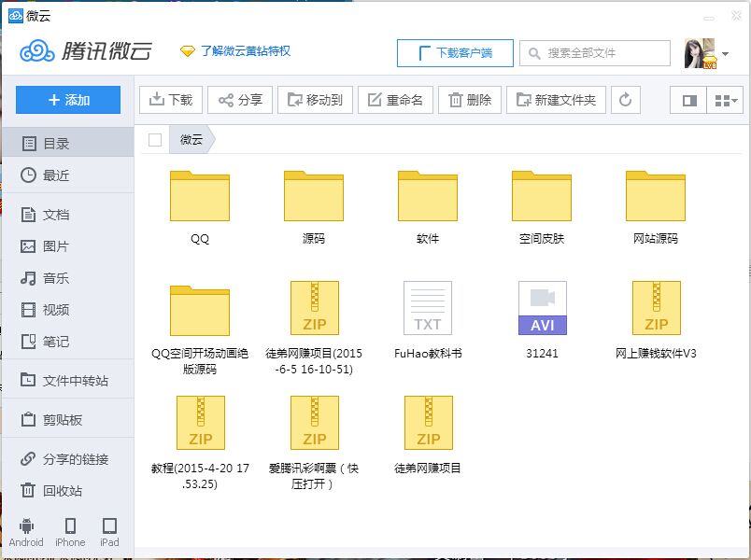Open the 目录 directory section

(x=67, y=143)
